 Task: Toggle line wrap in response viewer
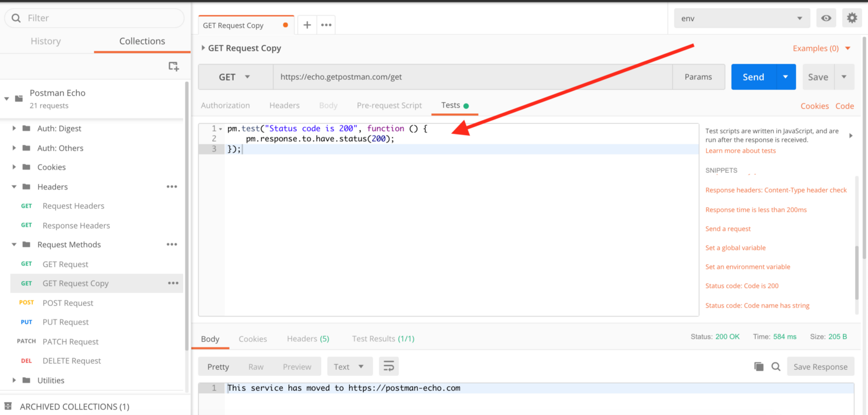(x=389, y=367)
